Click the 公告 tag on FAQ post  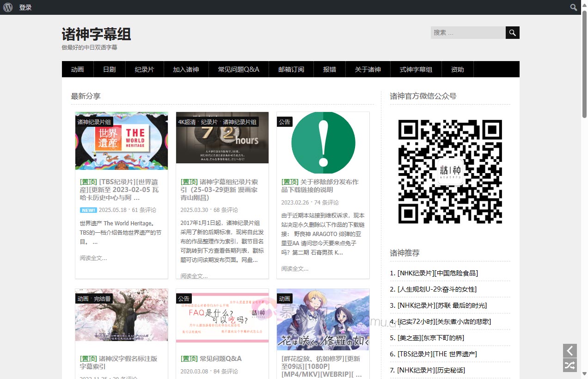tap(184, 298)
